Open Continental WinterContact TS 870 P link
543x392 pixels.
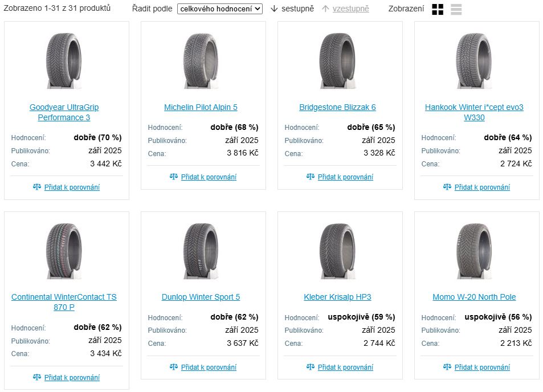[64, 302]
